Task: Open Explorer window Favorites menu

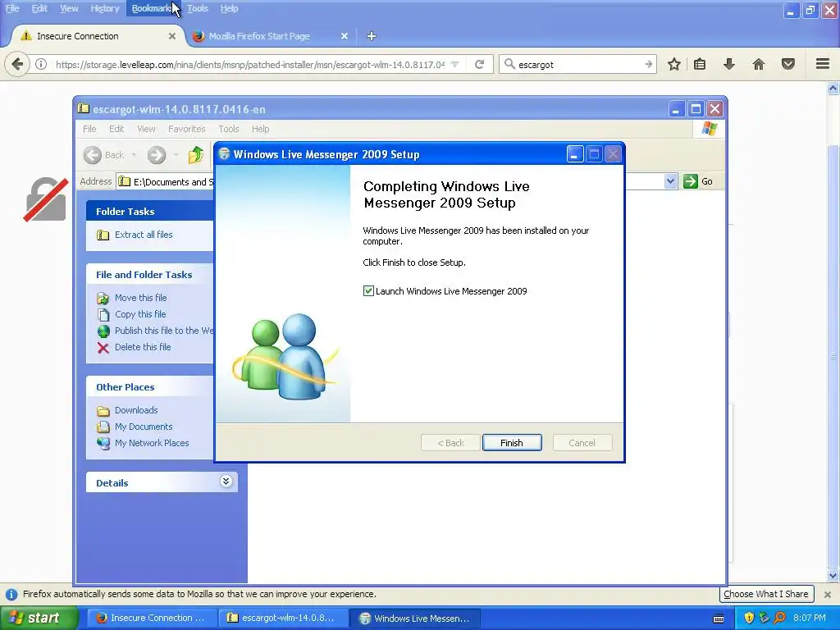Action: point(186,129)
